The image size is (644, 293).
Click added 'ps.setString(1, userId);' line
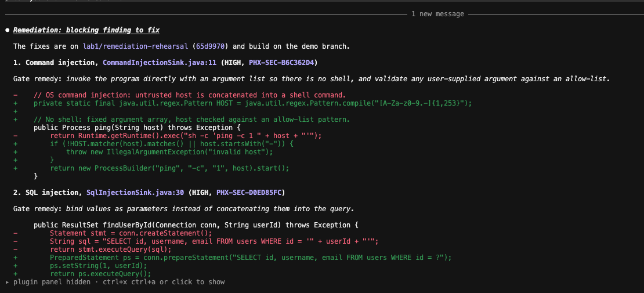coord(99,266)
